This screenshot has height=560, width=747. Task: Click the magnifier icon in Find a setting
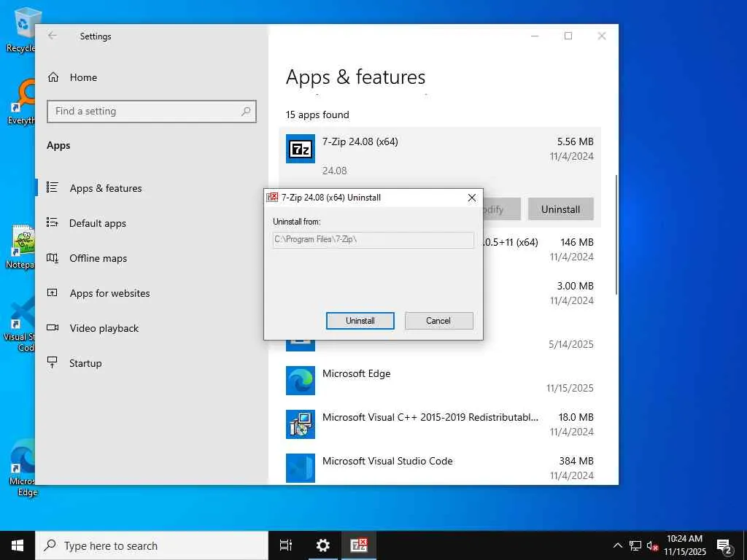[246, 112]
